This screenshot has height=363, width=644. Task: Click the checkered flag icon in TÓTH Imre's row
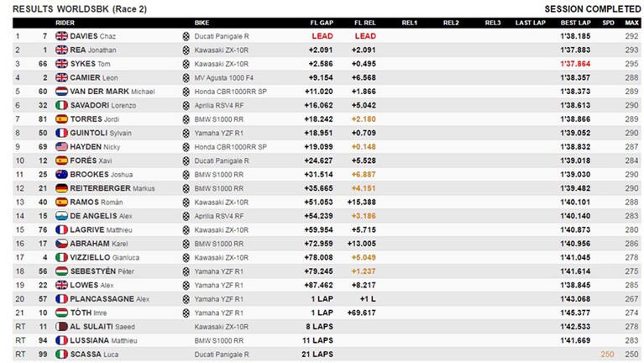pos(186,313)
